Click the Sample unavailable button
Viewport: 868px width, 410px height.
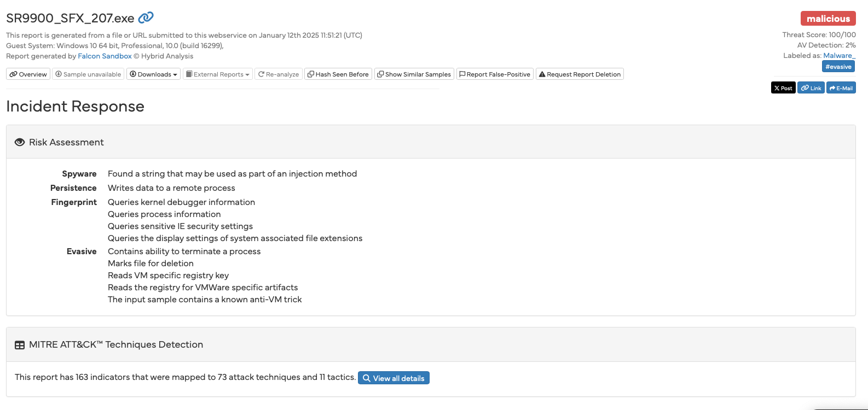point(88,74)
